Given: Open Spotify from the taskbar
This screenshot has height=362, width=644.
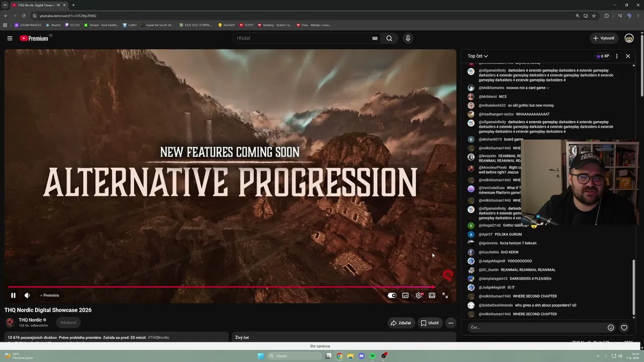Looking at the screenshot, I should [x=372, y=356].
